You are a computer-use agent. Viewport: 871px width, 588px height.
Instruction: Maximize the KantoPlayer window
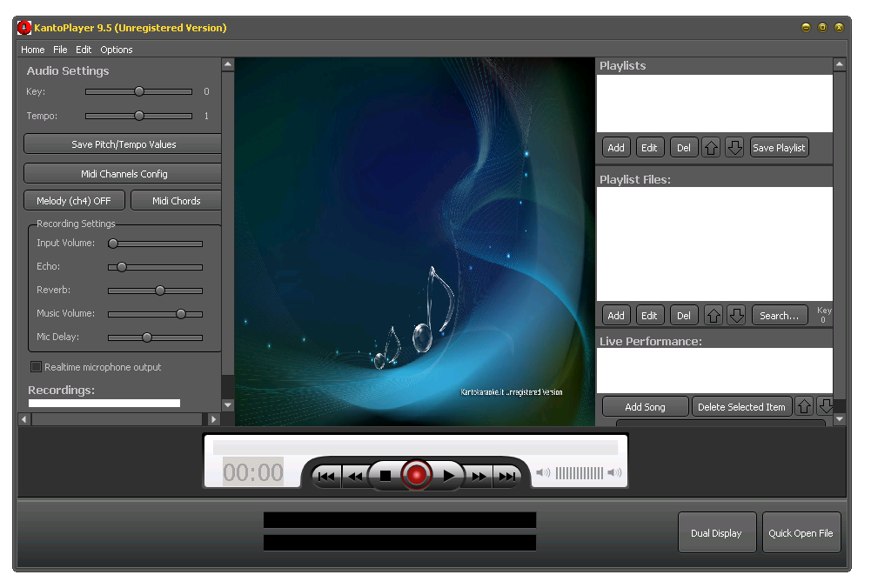[x=822, y=27]
